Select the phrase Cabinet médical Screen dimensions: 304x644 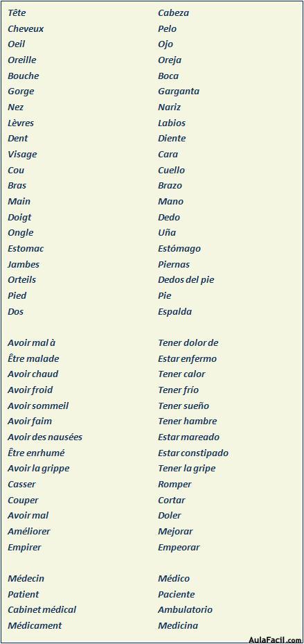42,609
